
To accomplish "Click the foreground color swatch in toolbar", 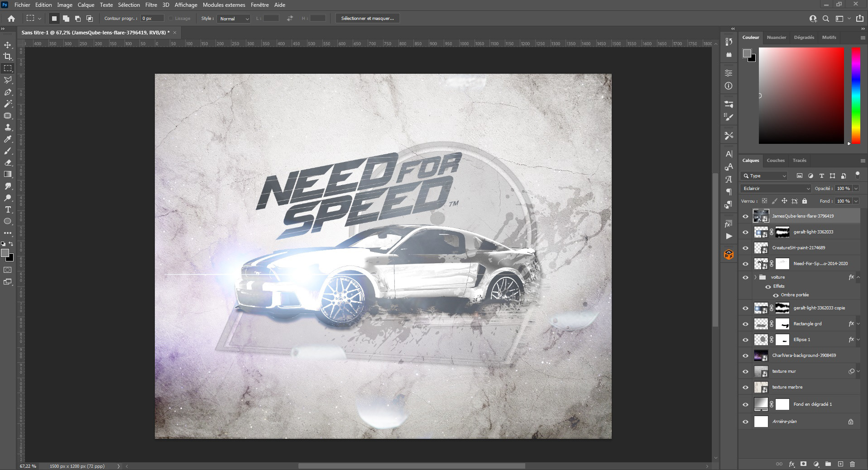I will point(5,253).
